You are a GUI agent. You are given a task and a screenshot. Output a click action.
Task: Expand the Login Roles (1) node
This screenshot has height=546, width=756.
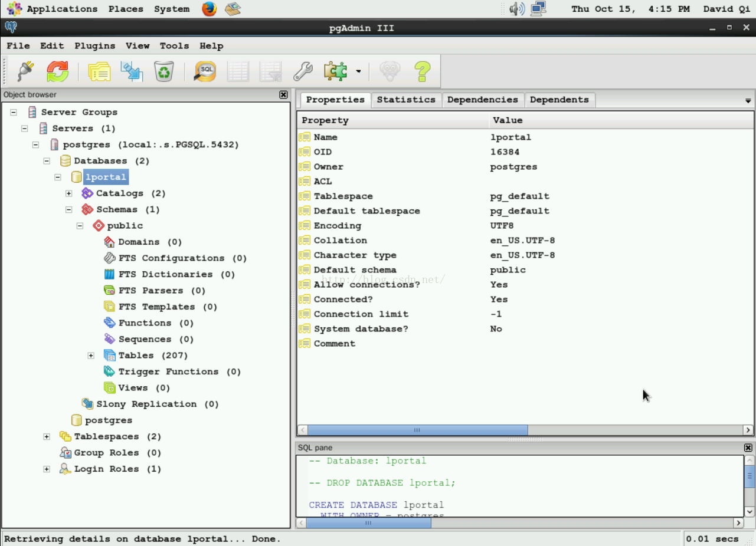point(47,469)
